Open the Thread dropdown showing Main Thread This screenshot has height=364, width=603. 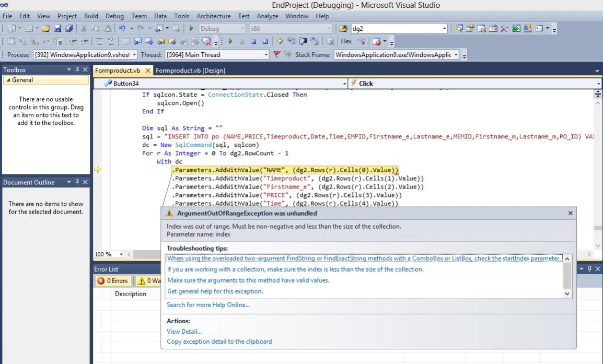click(x=265, y=55)
